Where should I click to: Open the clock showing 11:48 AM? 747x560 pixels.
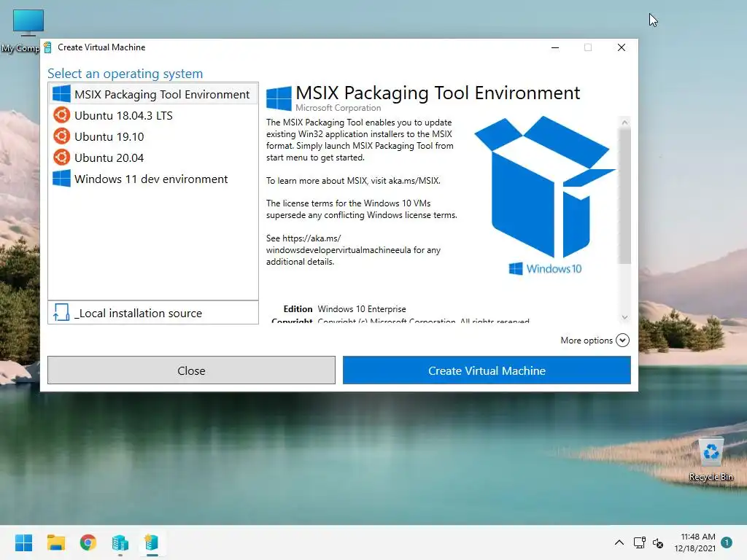click(x=694, y=542)
